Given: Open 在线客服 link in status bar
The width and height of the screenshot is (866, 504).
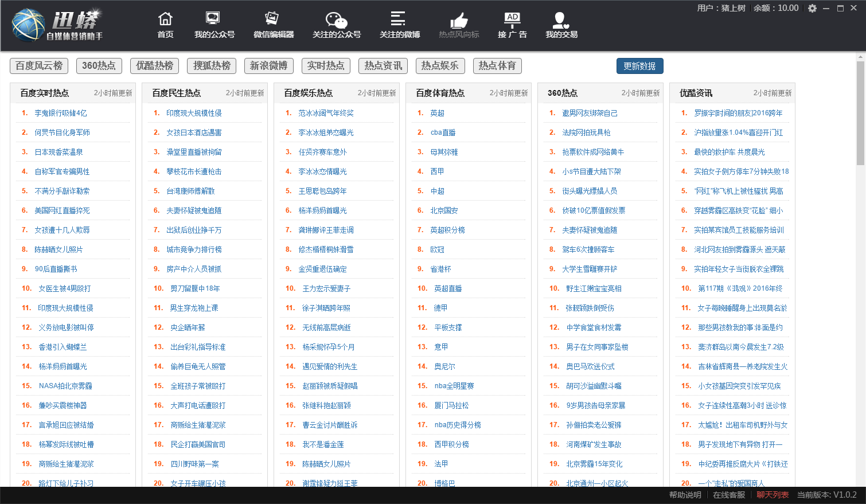Looking at the screenshot, I should pos(729,495).
